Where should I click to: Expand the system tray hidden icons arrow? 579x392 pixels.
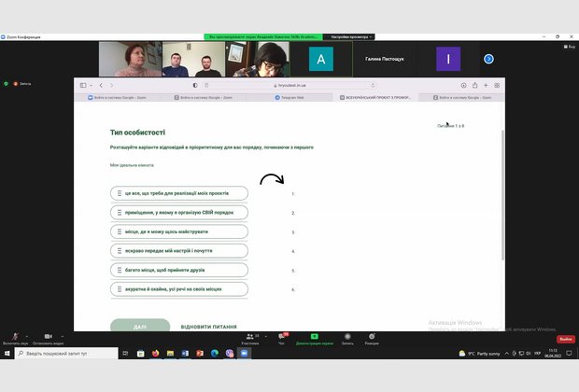(506, 354)
